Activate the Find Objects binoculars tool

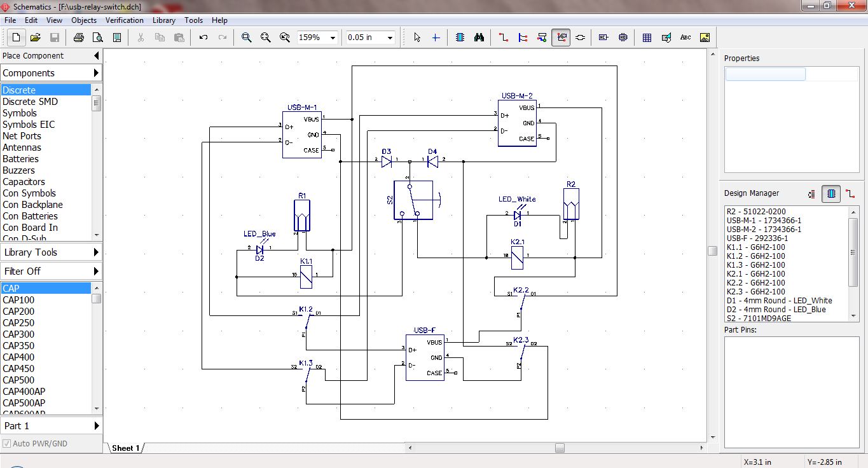click(x=479, y=37)
